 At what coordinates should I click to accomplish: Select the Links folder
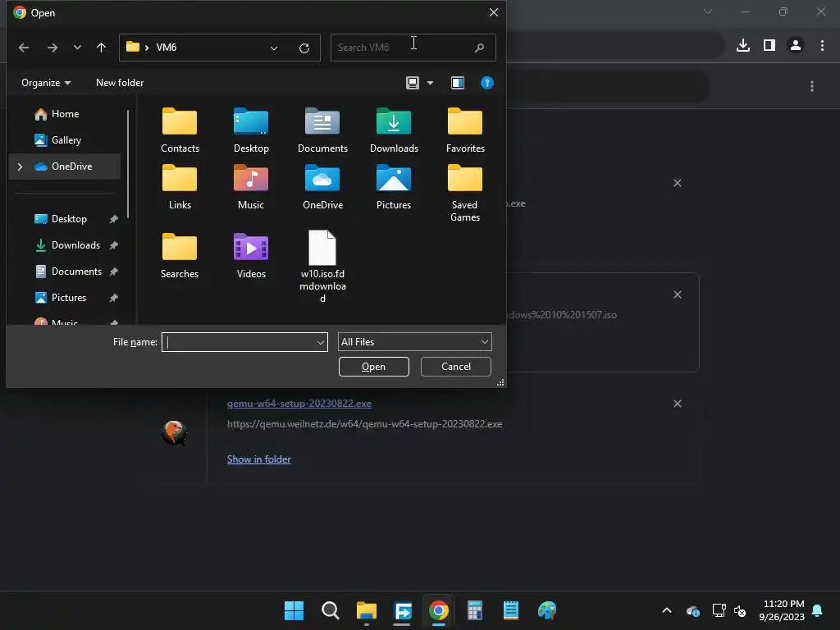click(180, 188)
